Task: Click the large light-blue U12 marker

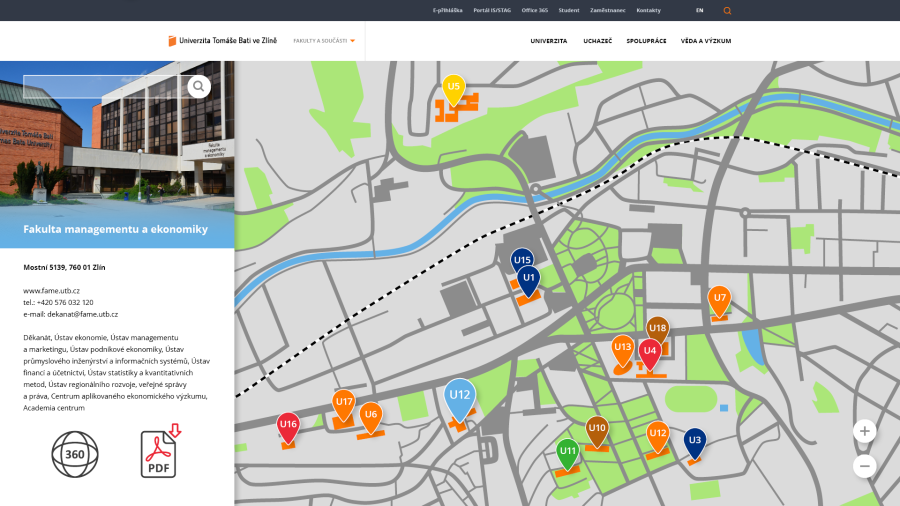Action: [459, 396]
